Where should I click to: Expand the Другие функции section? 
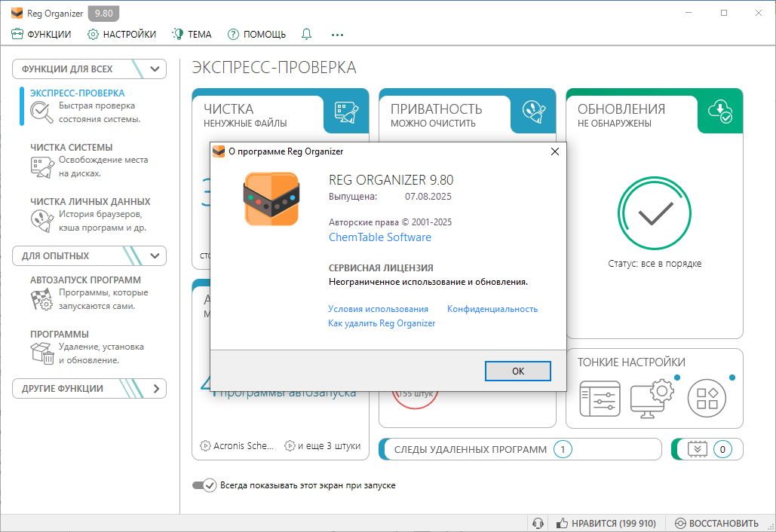pyautogui.click(x=155, y=388)
